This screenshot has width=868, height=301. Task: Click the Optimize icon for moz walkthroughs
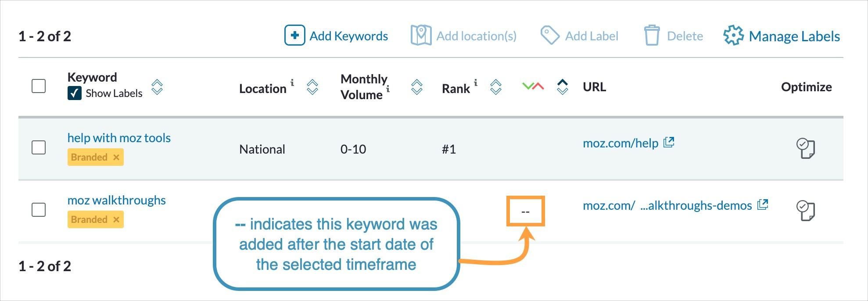806,211
